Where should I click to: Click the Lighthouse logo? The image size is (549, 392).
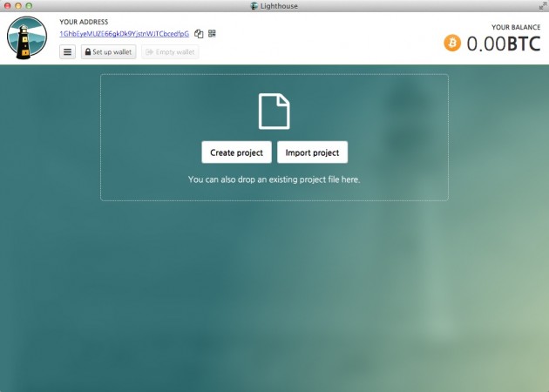coord(27,38)
